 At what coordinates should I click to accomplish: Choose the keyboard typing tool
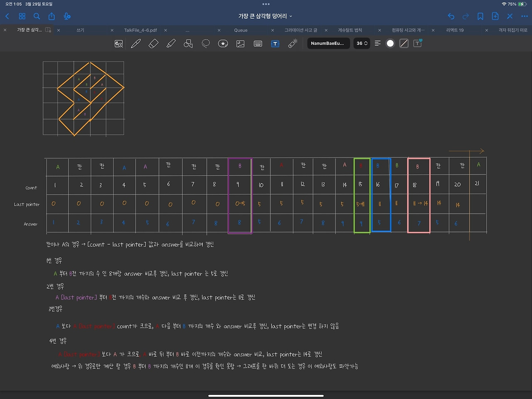258,43
